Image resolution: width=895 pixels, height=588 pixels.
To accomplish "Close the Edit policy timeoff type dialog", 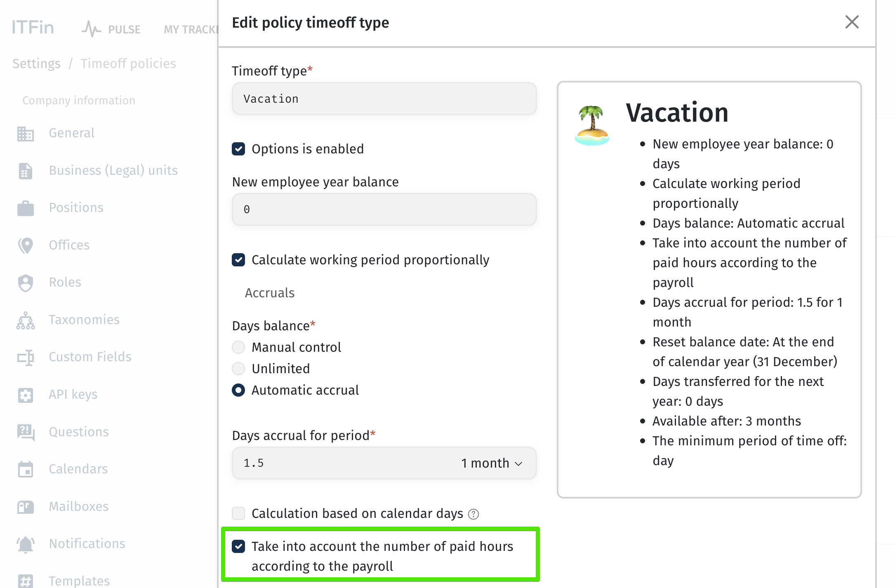I will 852,22.
